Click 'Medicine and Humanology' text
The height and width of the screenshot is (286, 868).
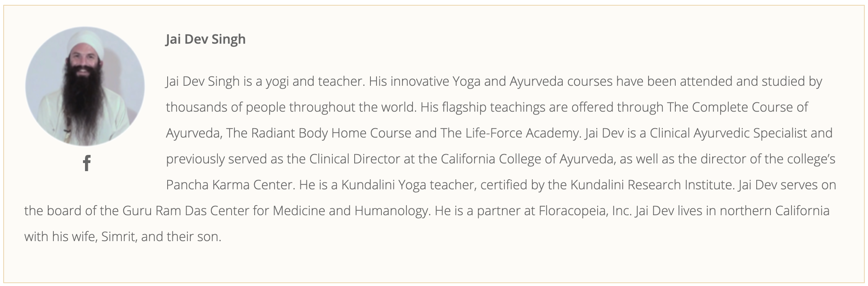click(x=349, y=211)
